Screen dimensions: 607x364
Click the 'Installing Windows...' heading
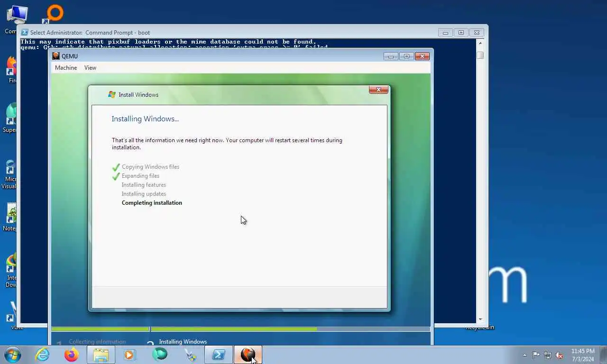145,119
